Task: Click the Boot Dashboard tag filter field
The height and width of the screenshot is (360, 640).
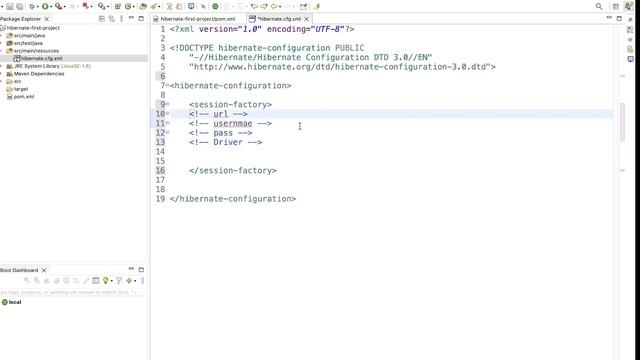Action: coord(72,292)
